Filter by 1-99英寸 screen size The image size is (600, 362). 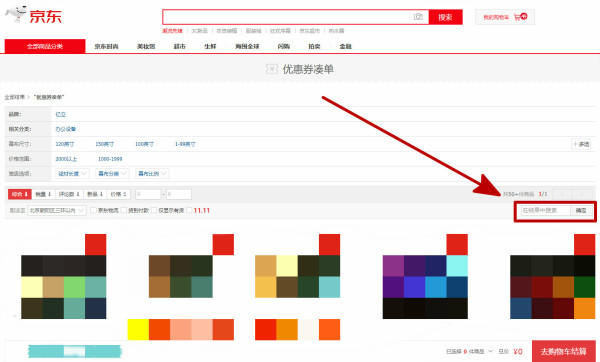click(185, 144)
